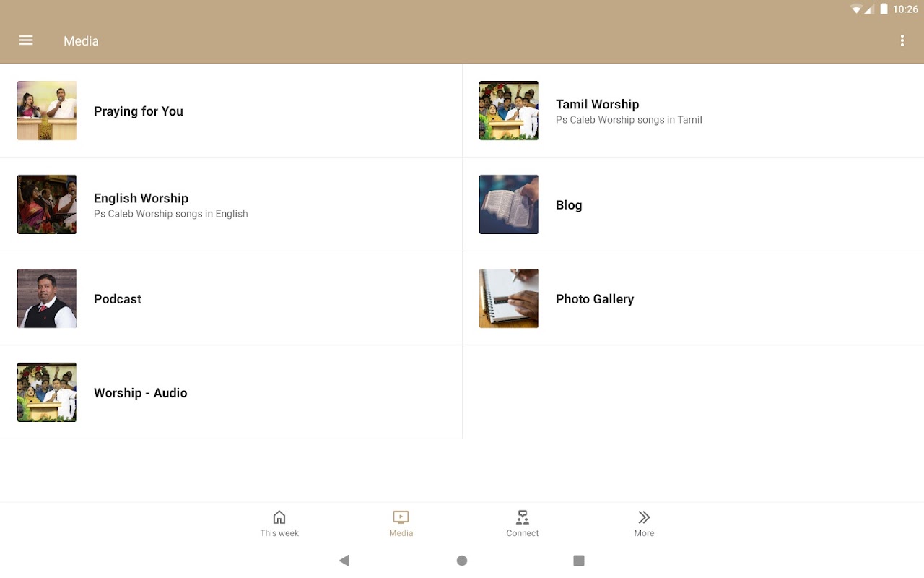Click the Podcast pastor portrait thumbnail
This screenshot has width=924, height=578.
(47, 298)
